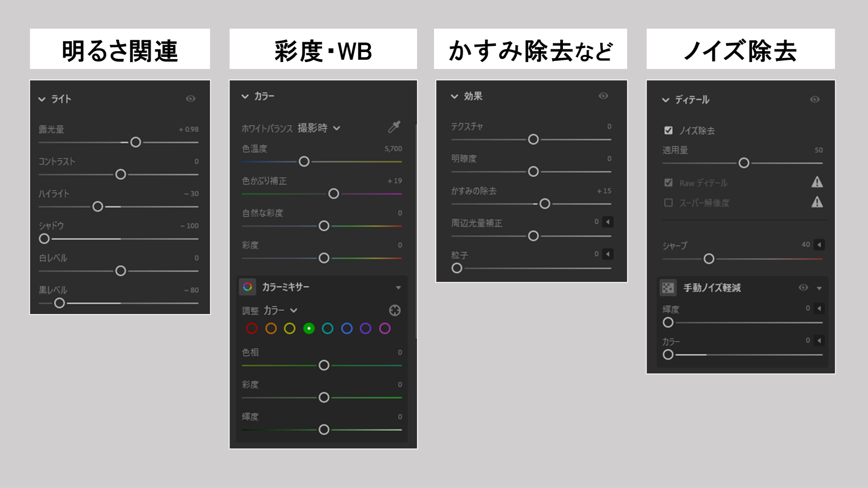The width and height of the screenshot is (868, 488).
Task: Click the arrow beside 周辺光量補正 value
Action: 608,222
